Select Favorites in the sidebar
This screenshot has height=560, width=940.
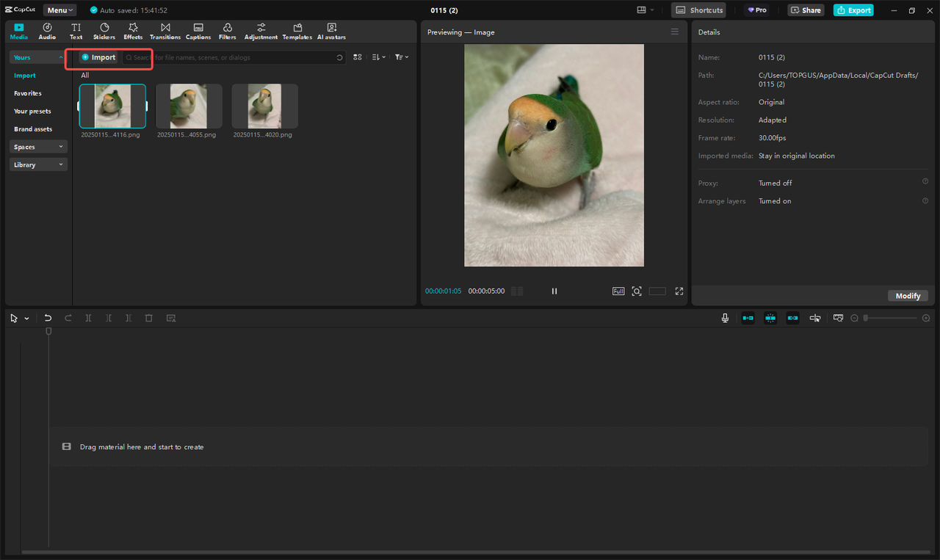click(x=28, y=93)
